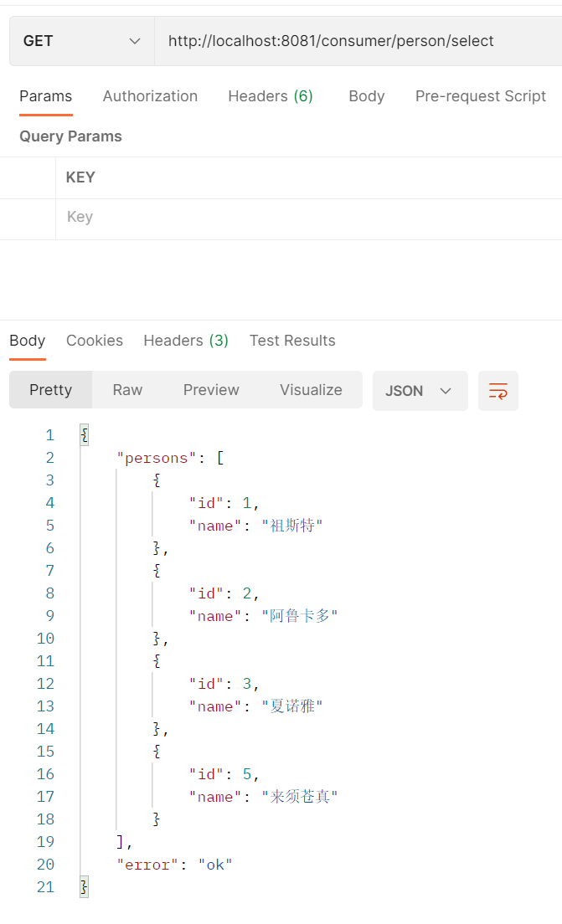562x924 pixels.
Task: Click line number 21 in gutter
Action: point(45,887)
